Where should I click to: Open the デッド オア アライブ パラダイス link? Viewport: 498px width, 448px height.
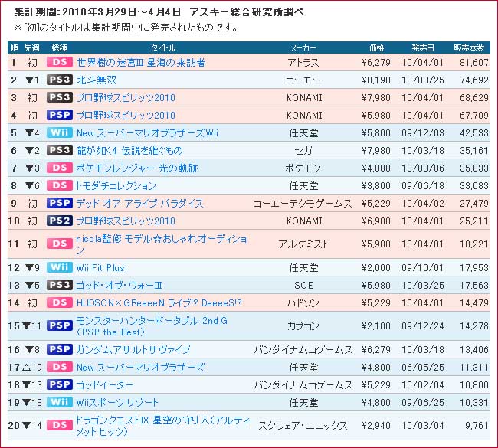pos(139,204)
